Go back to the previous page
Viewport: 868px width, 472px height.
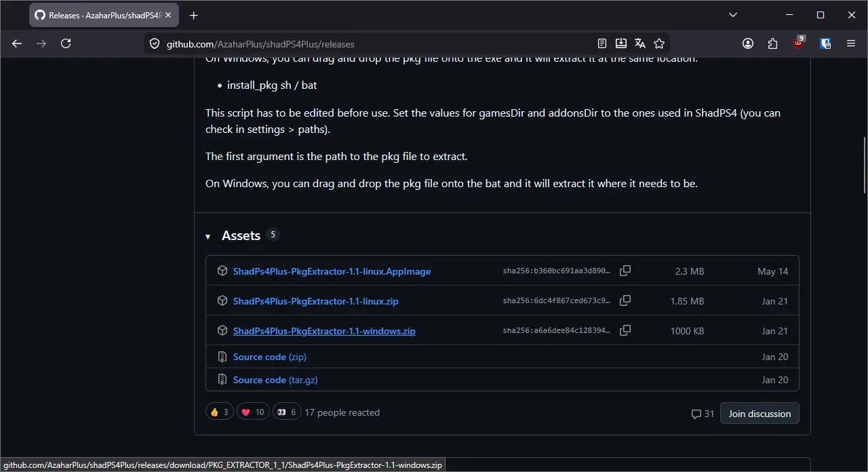tap(17, 43)
